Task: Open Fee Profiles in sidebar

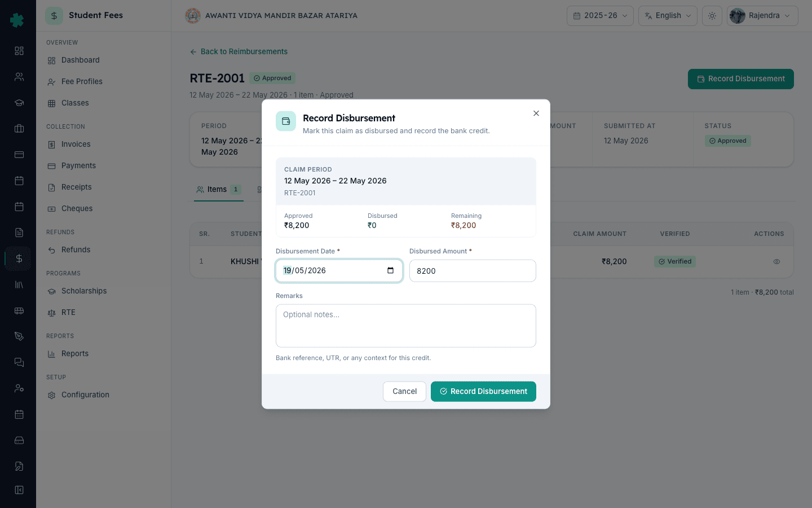Action: (103, 82)
